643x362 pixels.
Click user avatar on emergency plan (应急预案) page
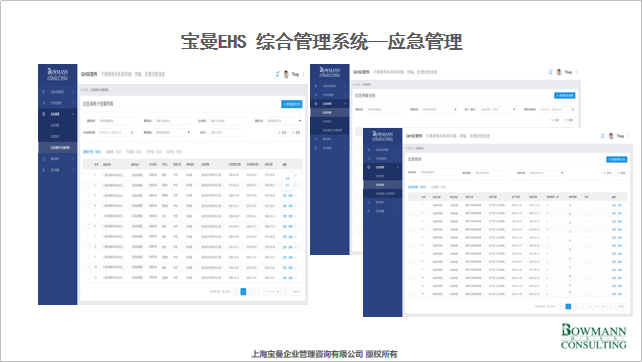(559, 72)
